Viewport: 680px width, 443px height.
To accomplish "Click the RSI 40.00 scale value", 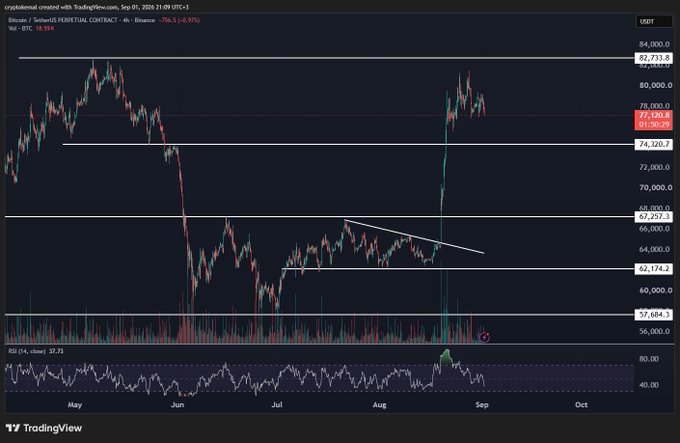I will click(x=648, y=385).
